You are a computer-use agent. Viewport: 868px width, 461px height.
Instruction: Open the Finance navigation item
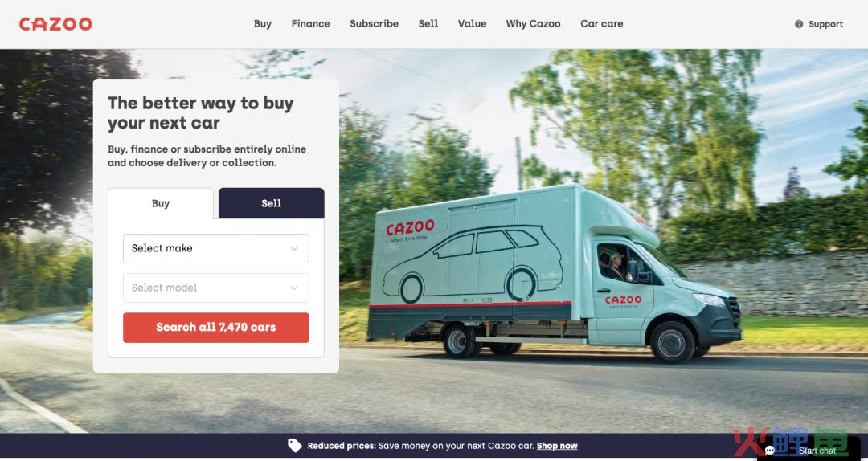[x=310, y=24]
